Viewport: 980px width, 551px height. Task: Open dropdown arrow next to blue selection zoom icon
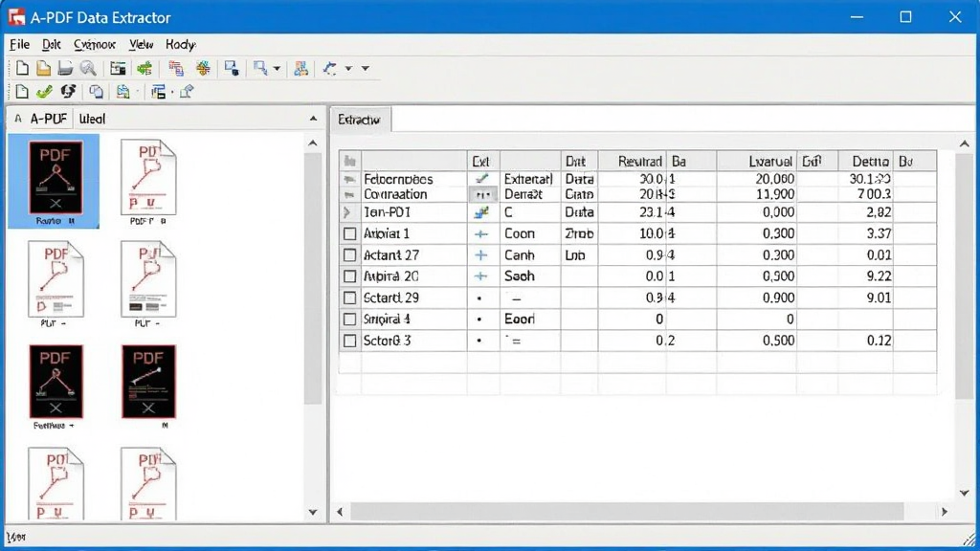point(277,68)
